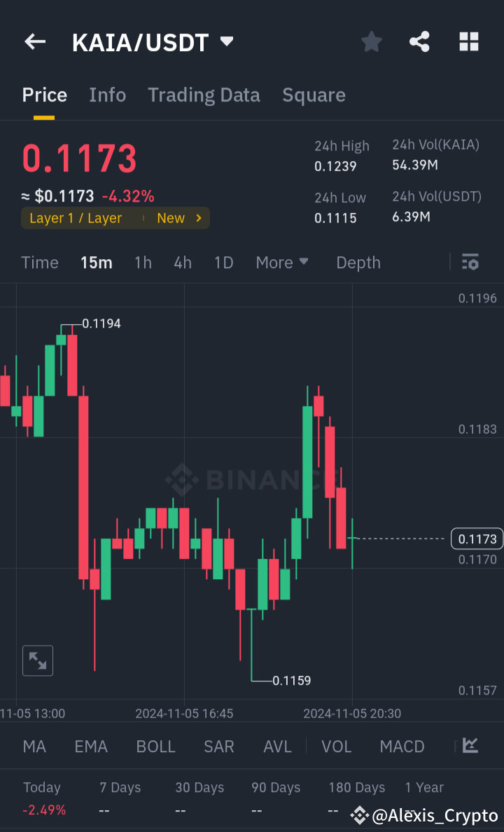Share the KAIA/USDT chart
The width and height of the screenshot is (504, 832).
click(419, 41)
